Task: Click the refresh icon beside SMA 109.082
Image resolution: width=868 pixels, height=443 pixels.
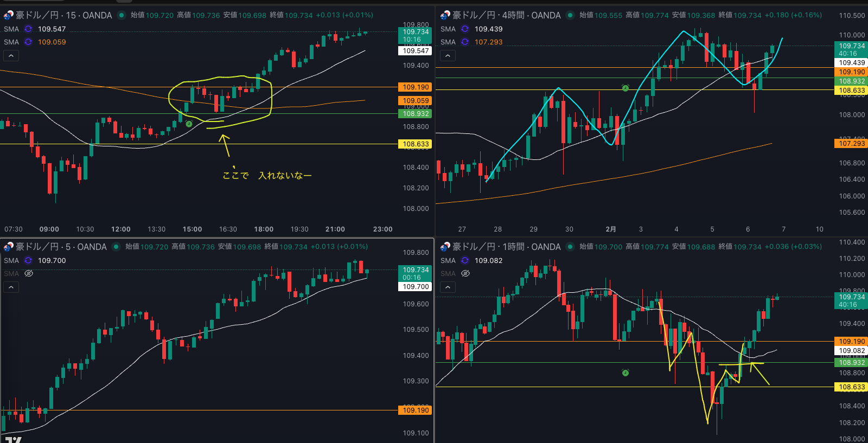Action: (x=465, y=261)
